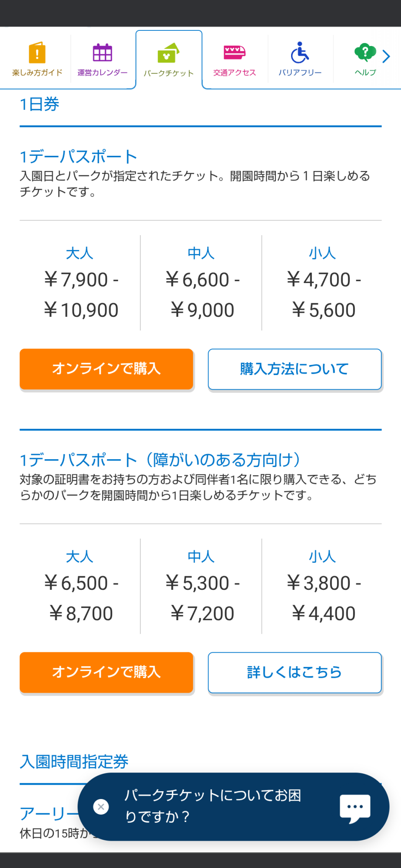The height and width of the screenshot is (868, 401).
Task: Dismiss the park ticket help popup
Action: pyautogui.click(x=101, y=807)
